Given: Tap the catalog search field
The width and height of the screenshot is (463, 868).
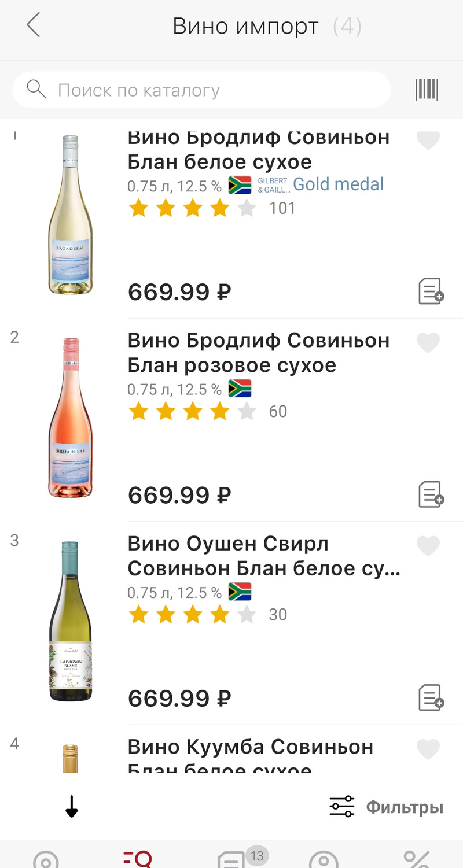Looking at the screenshot, I should (201, 90).
